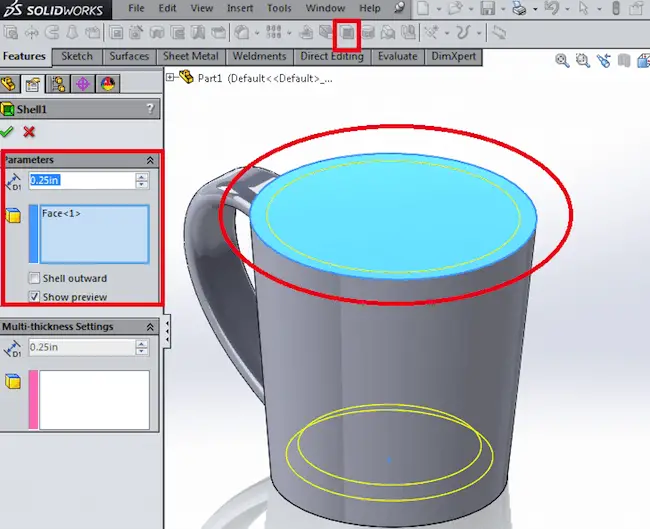The height and width of the screenshot is (529, 650).
Task: Toggle the Instant3D tool
Action: point(499,32)
